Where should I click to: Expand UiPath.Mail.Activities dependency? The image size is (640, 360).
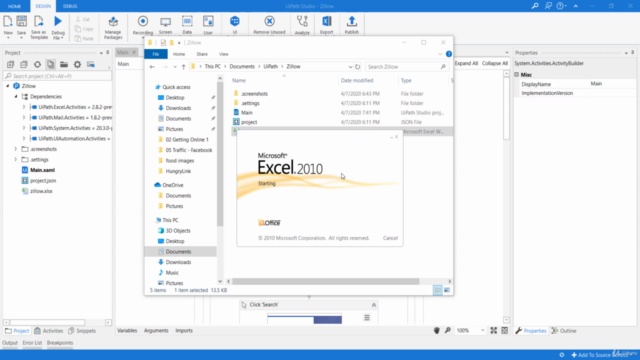(24, 118)
